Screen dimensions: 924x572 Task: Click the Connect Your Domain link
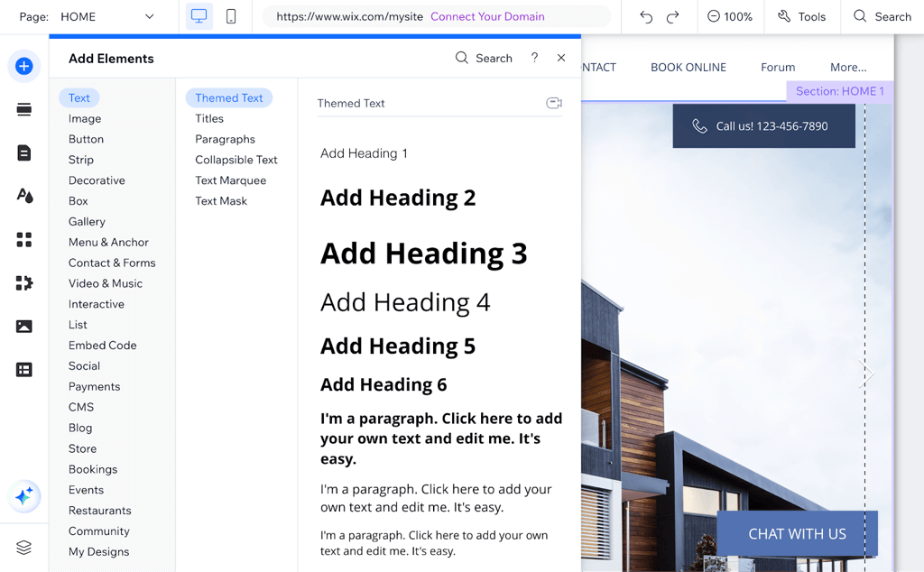(x=487, y=16)
